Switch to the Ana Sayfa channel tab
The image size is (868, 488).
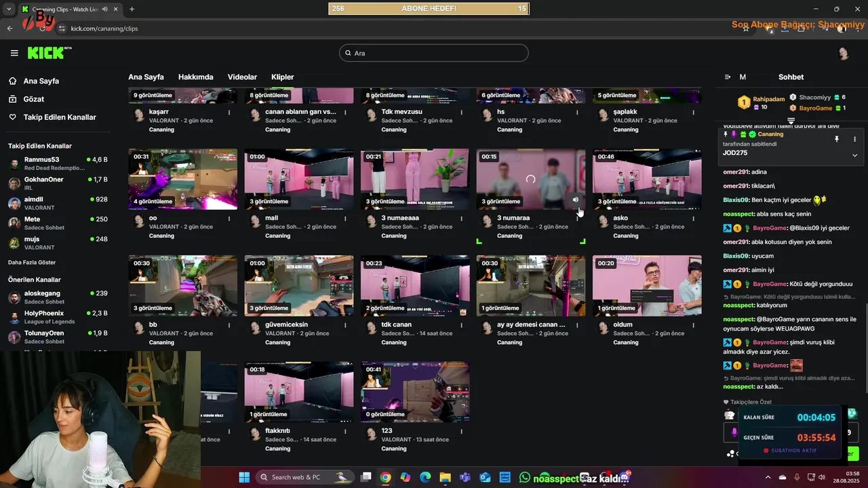146,77
